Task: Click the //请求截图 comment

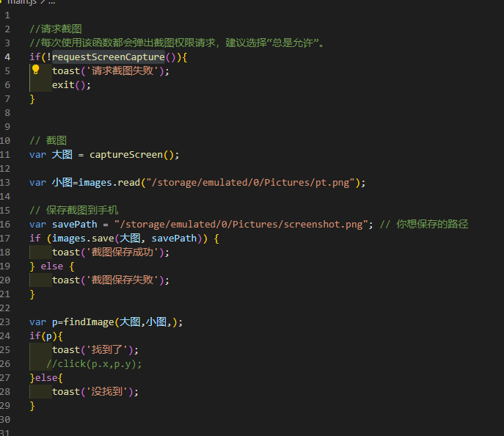Action: (56, 29)
